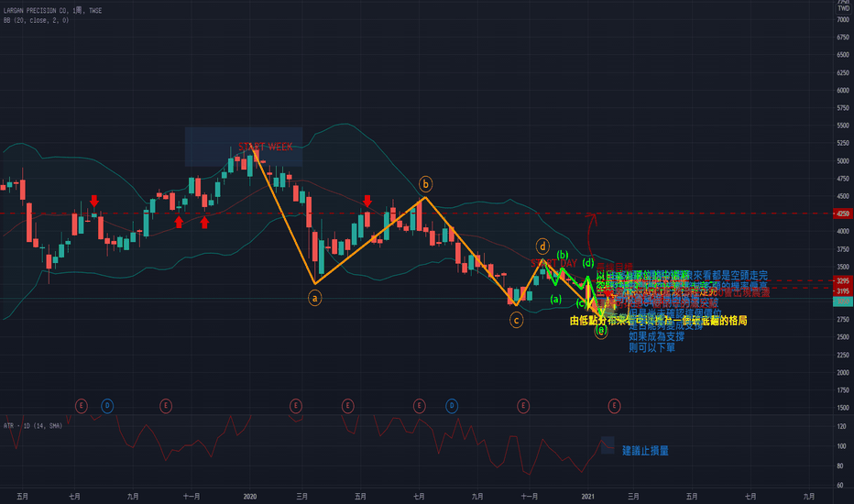Image resolution: width=854 pixels, height=504 pixels.
Task: Open the BB (20, close, 2, 0) indicator legend
Action: click(x=36, y=20)
